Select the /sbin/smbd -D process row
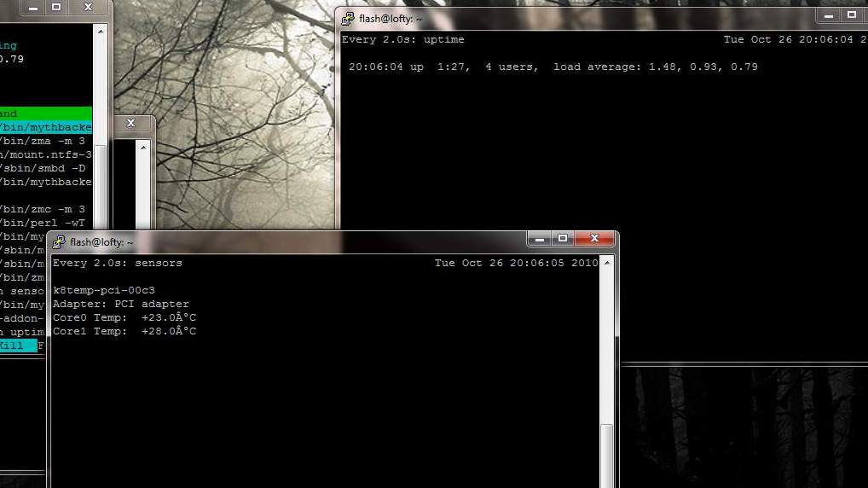868x488 pixels. pos(46,168)
